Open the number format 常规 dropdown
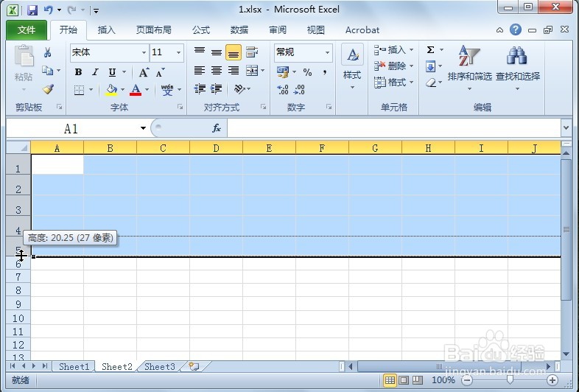This screenshot has height=392, width=579. pos(327,53)
